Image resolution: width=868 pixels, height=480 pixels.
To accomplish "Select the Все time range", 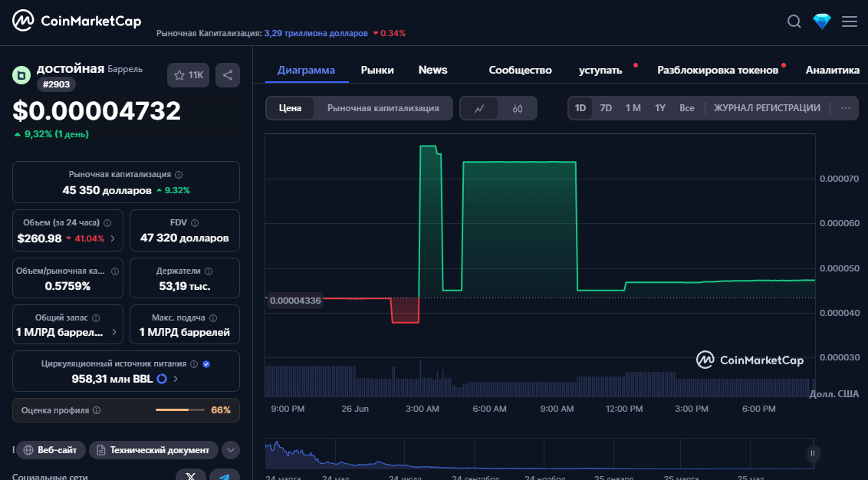I will pyautogui.click(x=687, y=108).
